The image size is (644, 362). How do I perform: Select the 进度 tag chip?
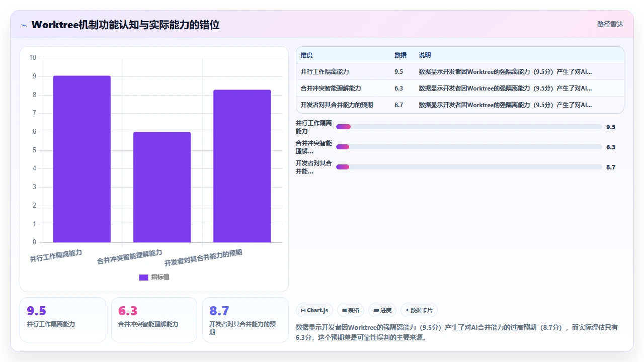click(382, 310)
